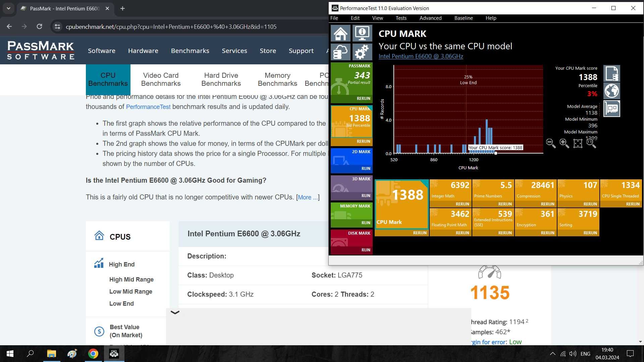Open the Windows Start menu
This screenshot has width=644, height=362.
[x=10, y=354]
